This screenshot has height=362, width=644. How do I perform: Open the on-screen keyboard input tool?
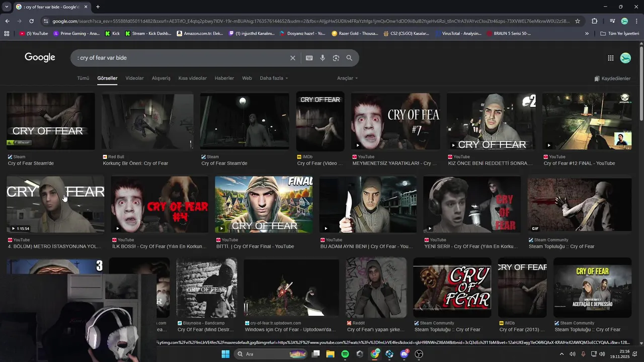(309, 58)
